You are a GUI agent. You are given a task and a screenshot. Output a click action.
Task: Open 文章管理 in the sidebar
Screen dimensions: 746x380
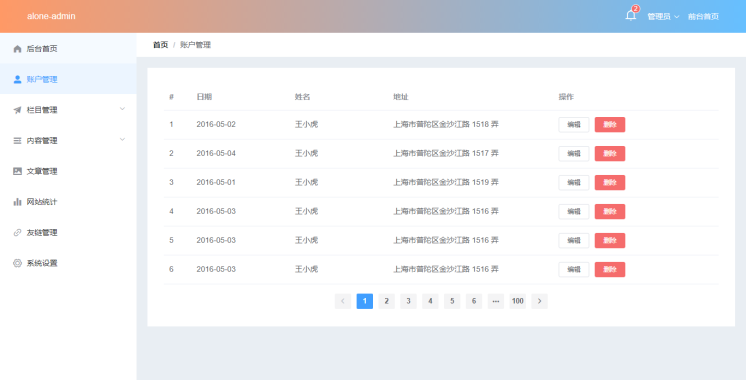pos(68,171)
